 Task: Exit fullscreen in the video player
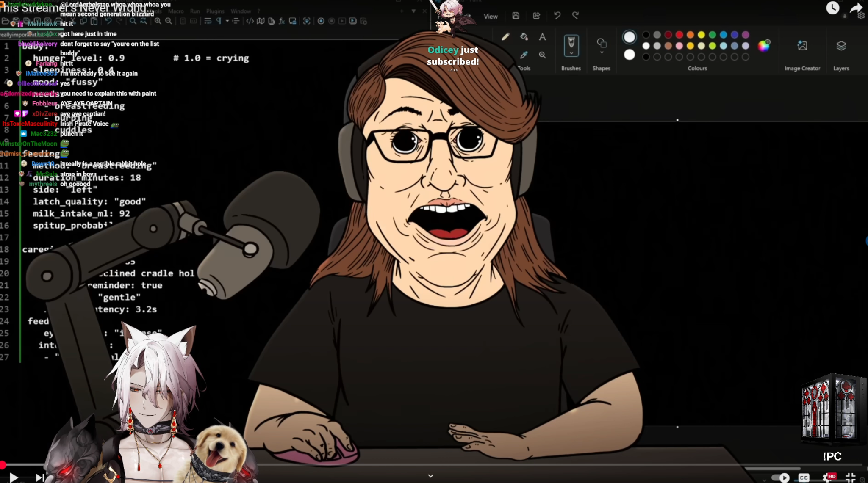[850, 477]
